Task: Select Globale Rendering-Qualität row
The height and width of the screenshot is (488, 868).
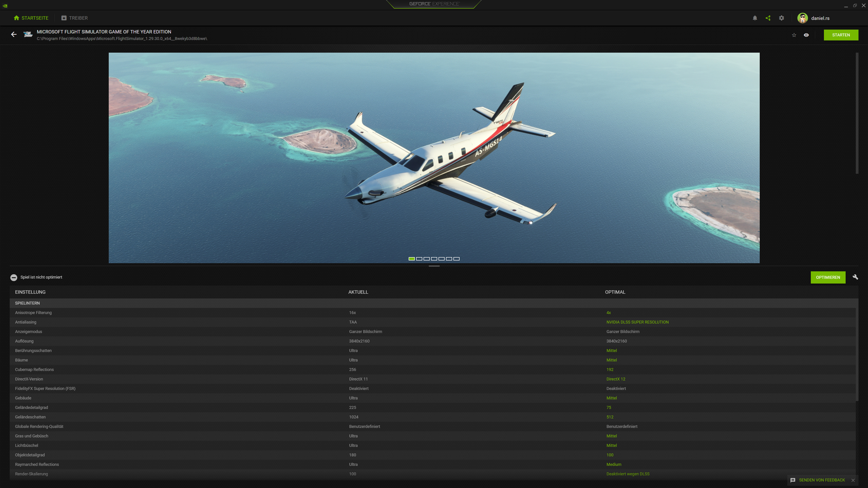Action: [433, 427]
